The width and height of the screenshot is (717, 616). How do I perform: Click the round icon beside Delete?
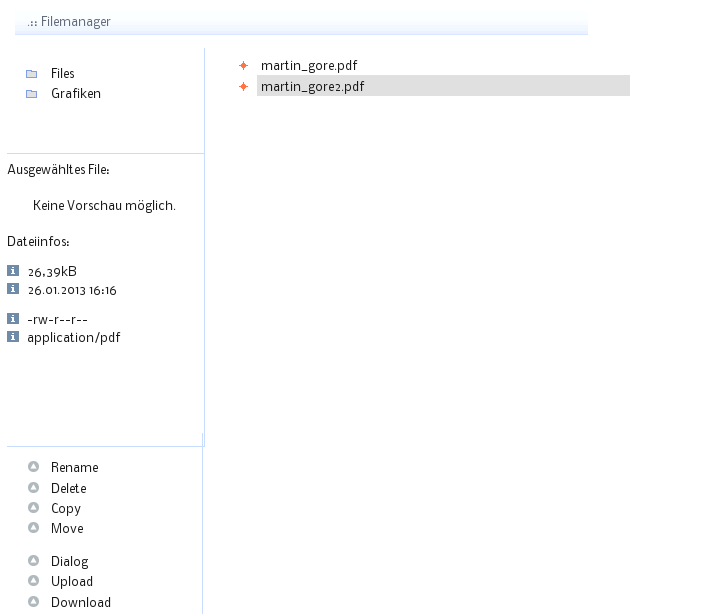pos(33,487)
